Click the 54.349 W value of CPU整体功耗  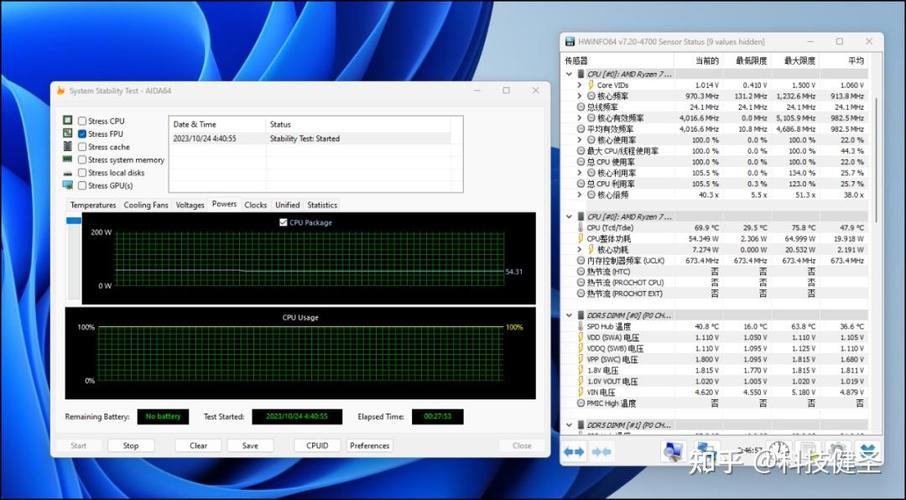point(703,239)
